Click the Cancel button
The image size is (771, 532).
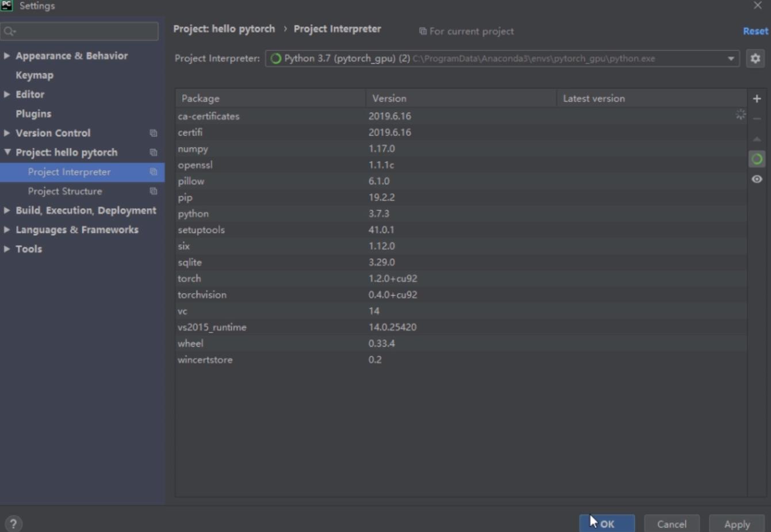pos(672,523)
